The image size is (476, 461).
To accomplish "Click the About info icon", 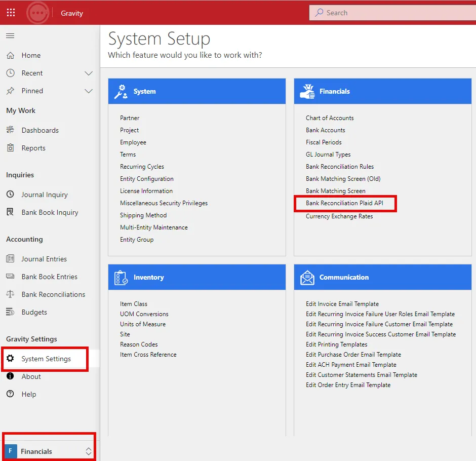I will tap(10, 376).
